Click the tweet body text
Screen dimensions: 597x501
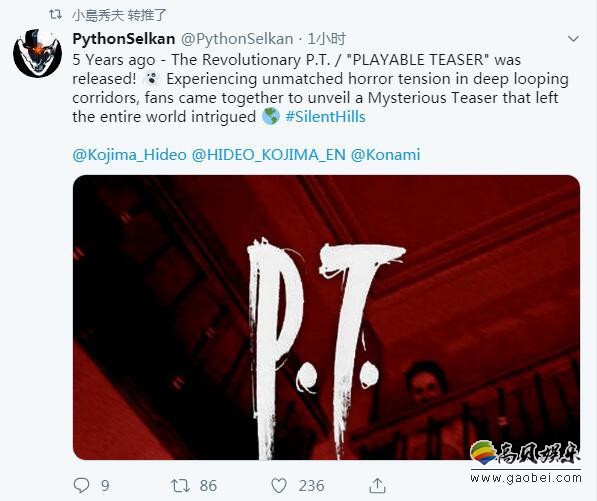(x=320, y=88)
